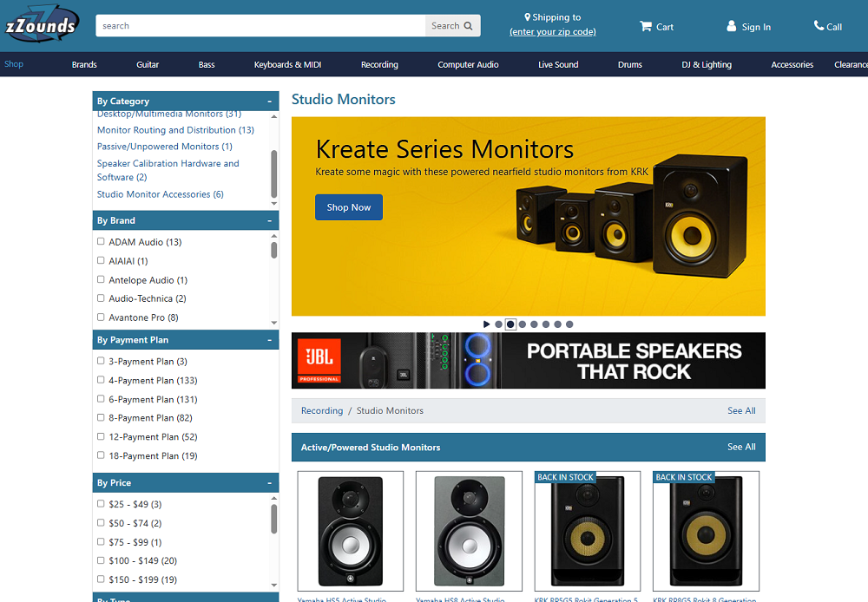This screenshot has height=602, width=868.
Task: Check the $100 - $149 price filter
Action: pos(101,560)
